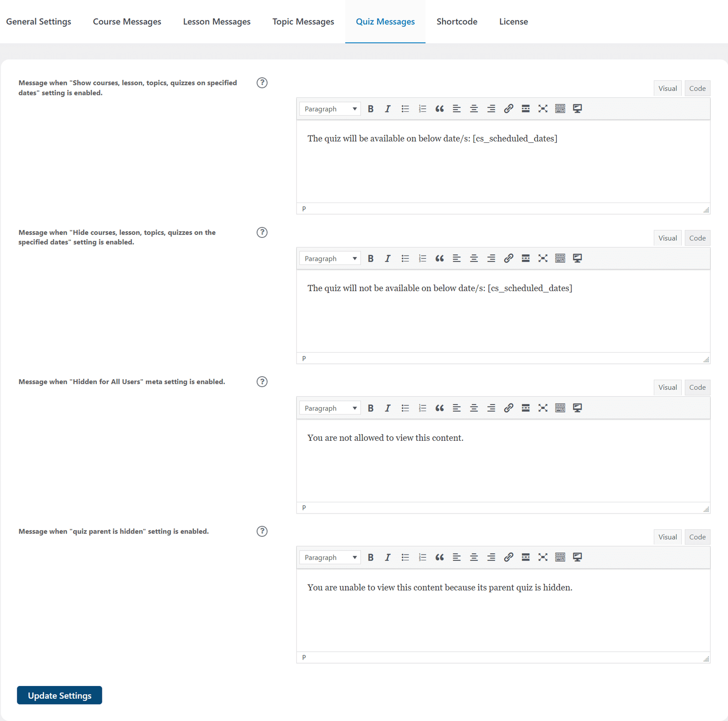This screenshot has width=728, height=721.
Task: Insert numbered list in first editor
Action: click(422, 109)
